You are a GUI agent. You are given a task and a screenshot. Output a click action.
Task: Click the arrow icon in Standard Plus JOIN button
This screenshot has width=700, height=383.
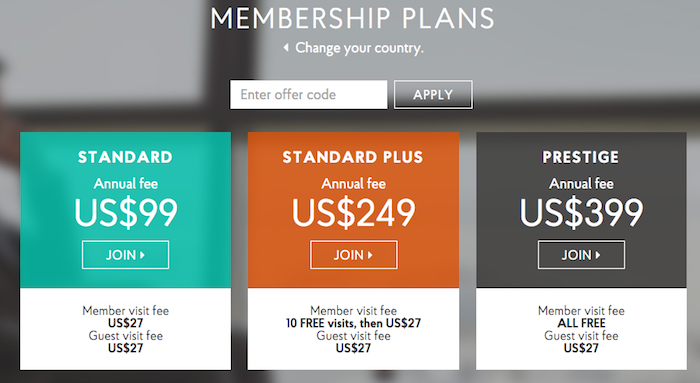(x=370, y=255)
